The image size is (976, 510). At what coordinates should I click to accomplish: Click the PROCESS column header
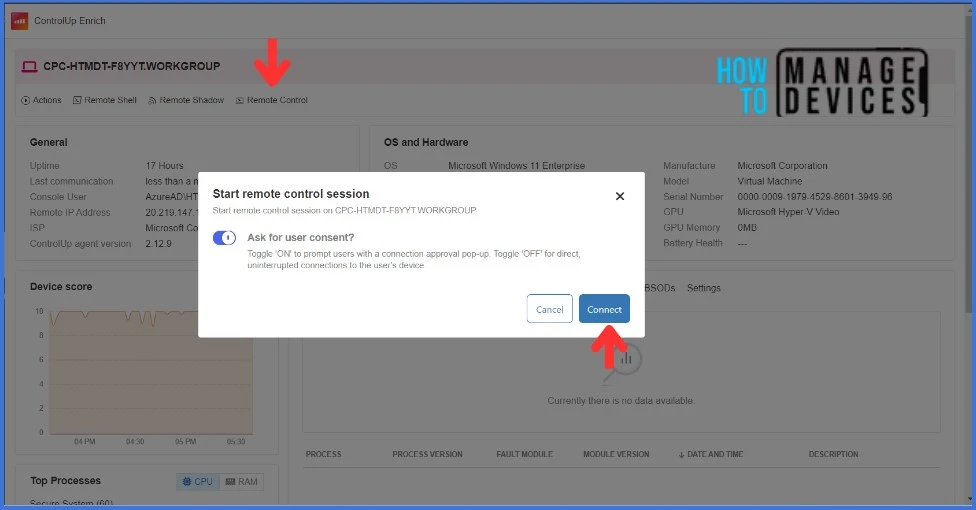323,454
